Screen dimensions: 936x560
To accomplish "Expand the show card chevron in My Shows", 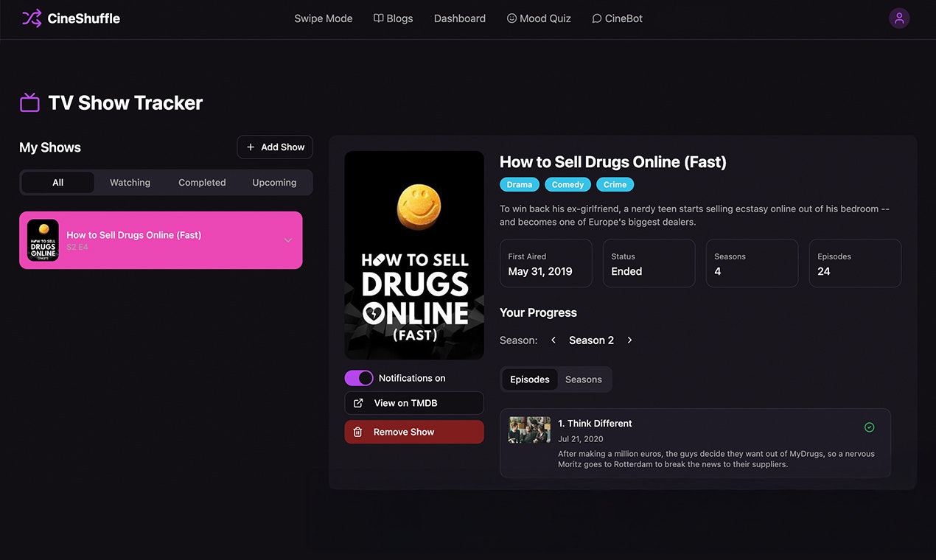I will (288, 240).
